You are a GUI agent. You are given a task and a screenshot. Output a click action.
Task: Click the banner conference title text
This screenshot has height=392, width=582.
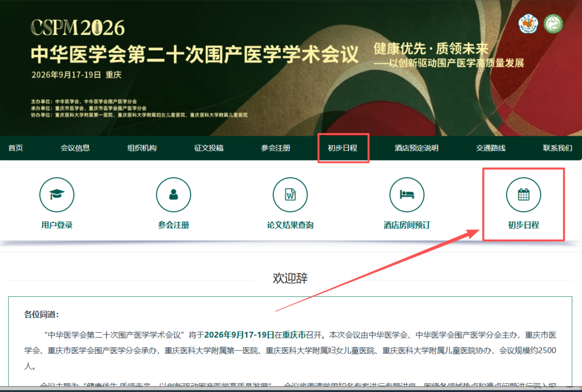[x=195, y=54]
